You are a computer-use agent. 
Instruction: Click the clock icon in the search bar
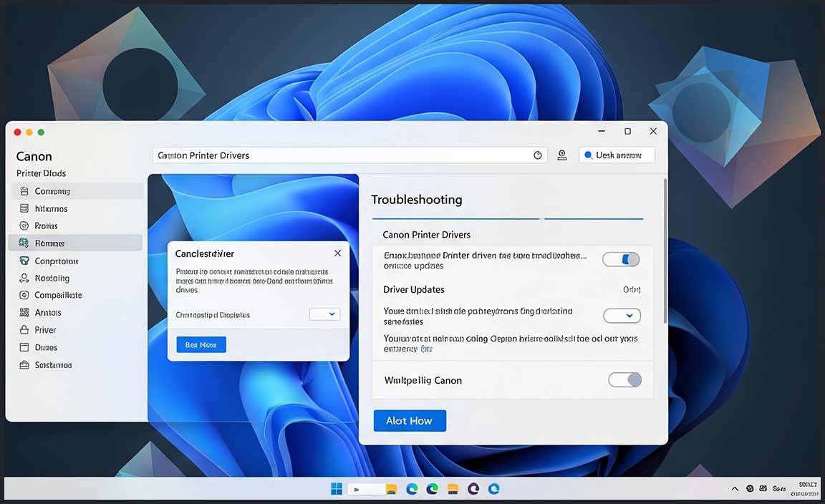point(538,155)
